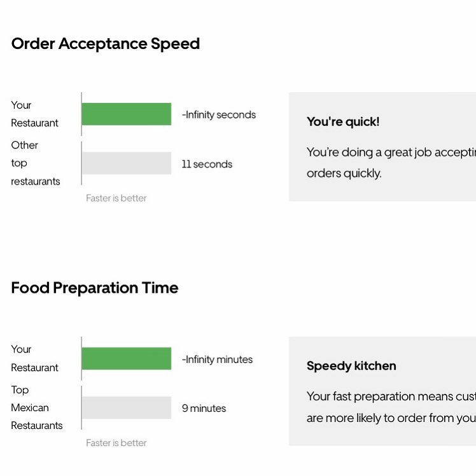The image size is (476, 476).
Task: Click the -Infinity seconds value label
Action: coord(218,115)
